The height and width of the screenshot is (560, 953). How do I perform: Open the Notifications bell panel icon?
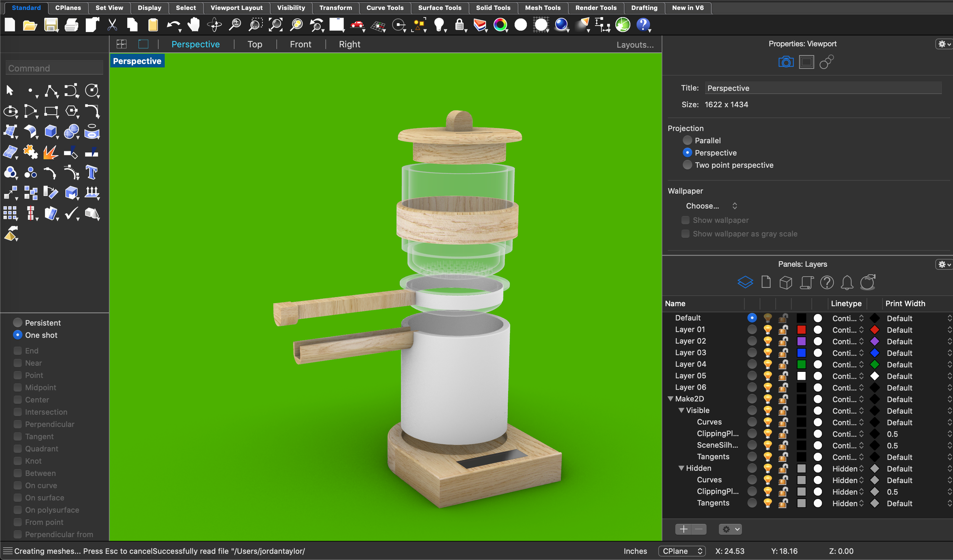847,282
